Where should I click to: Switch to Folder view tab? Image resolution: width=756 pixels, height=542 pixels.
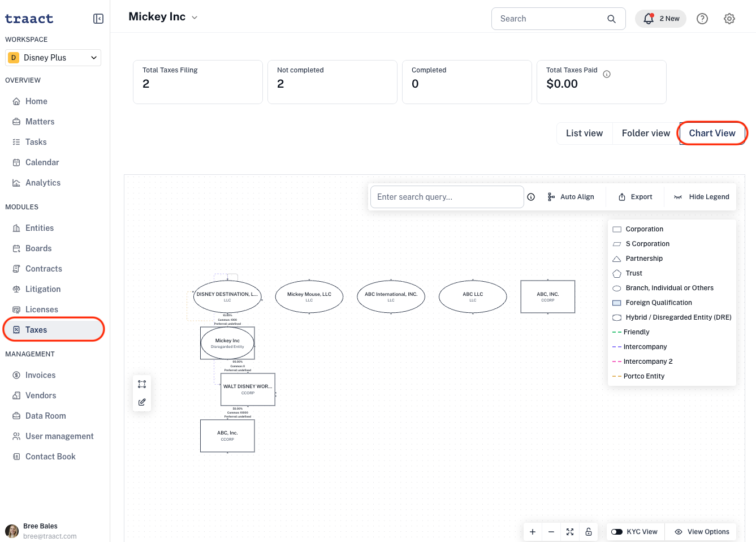tap(646, 134)
